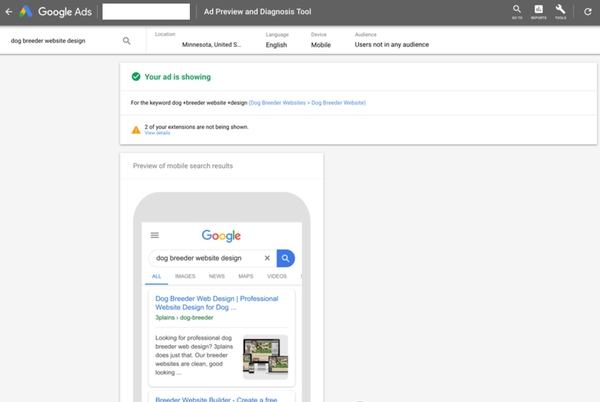Viewport: 600px width, 402px height.
Task: Open the Go To search icon
Action: 517,12
